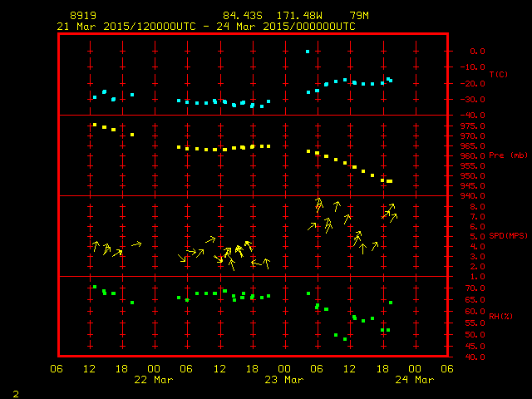Click the first yellow pressure data point
The height and width of the screenshot is (399, 532).
(95, 125)
